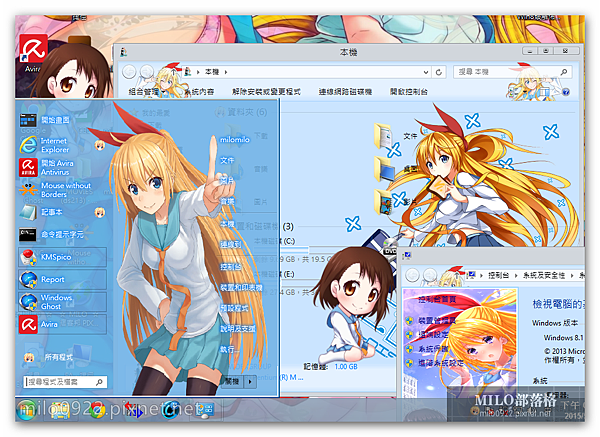Click 系統及安全性 breadcrumb text
This screenshot has height=437, width=600.
point(544,275)
